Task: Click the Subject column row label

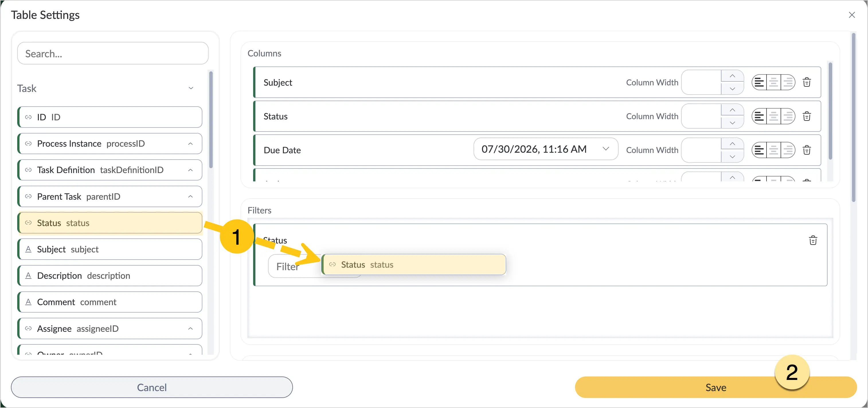Action: pos(278,82)
